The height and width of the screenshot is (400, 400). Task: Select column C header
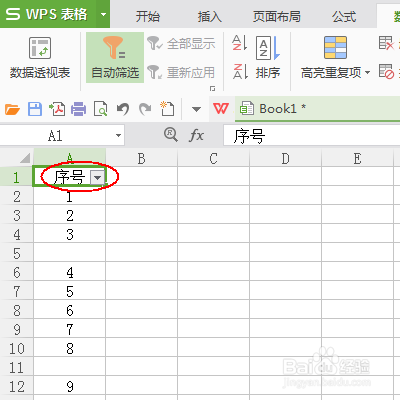pyautogui.click(x=214, y=157)
